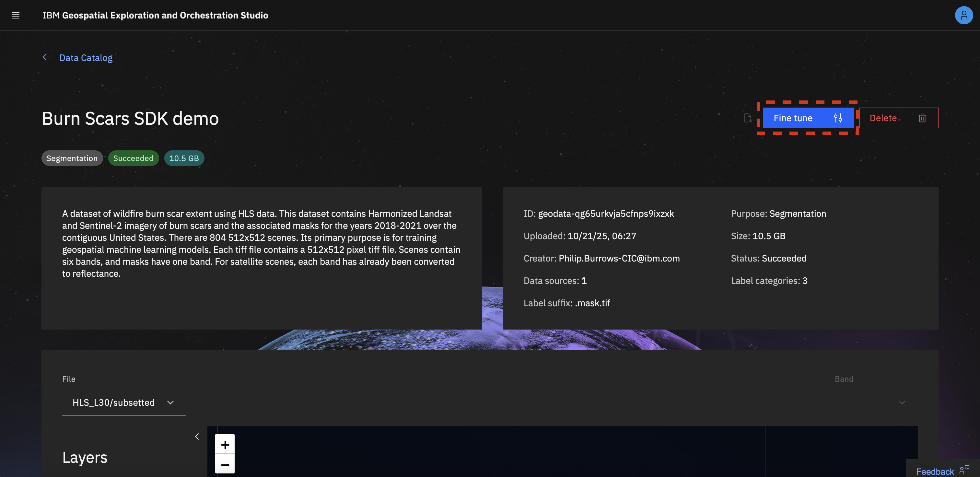
Task: Zoom in on the map with plus
Action: pos(225,444)
